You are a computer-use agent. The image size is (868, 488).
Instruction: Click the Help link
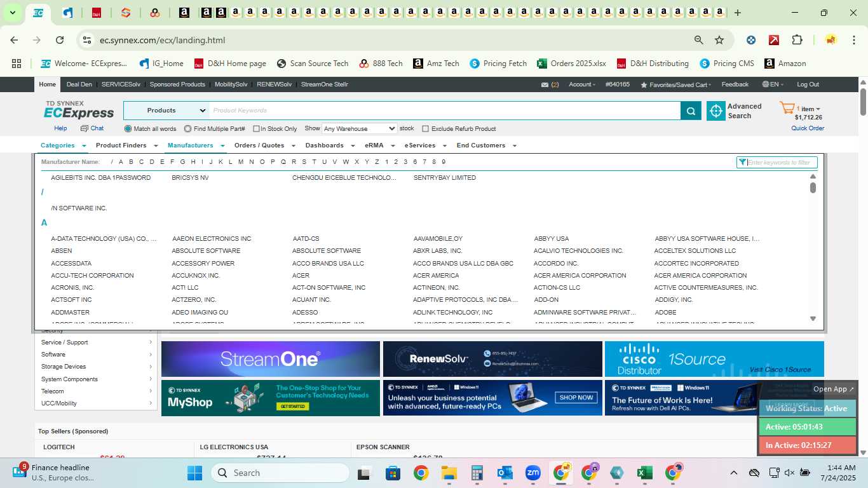click(60, 128)
